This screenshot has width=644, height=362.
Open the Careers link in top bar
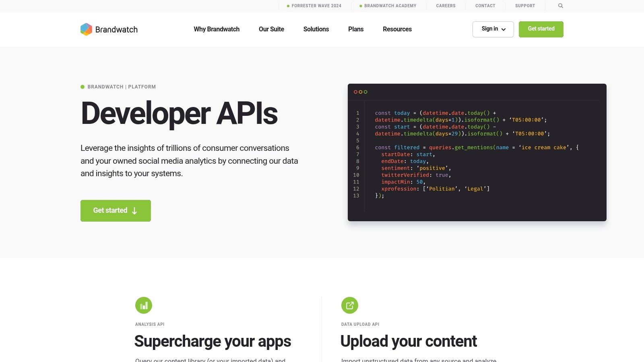click(446, 6)
